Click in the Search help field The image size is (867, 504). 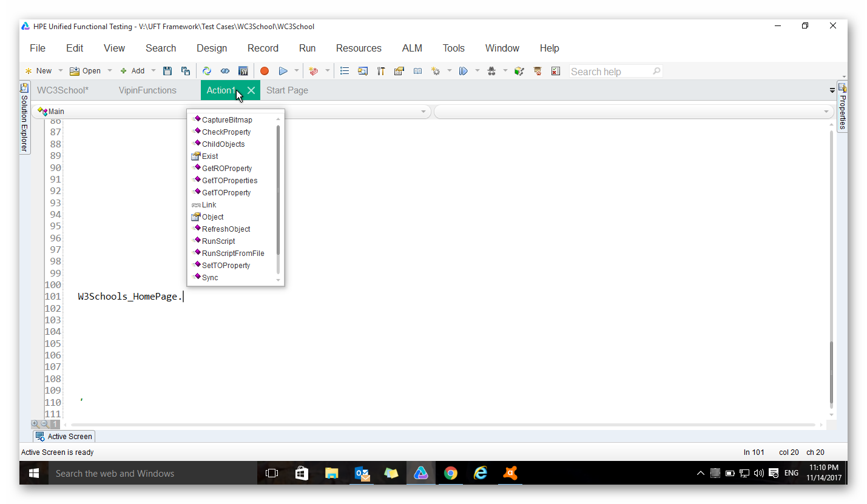tap(615, 72)
